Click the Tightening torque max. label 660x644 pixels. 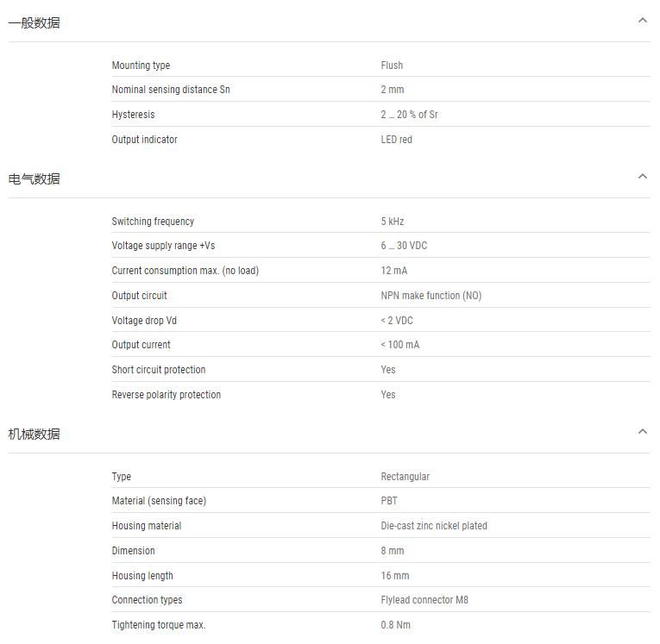click(159, 625)
